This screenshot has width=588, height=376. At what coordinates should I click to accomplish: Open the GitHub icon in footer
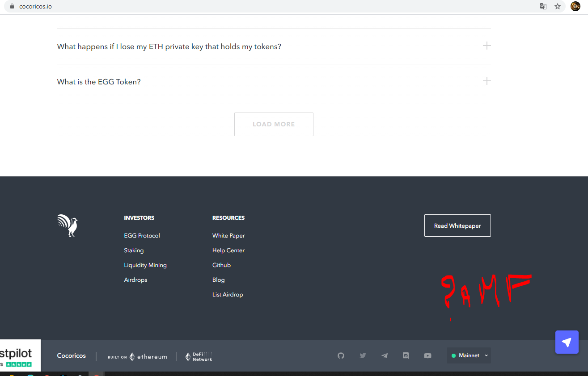341,356
